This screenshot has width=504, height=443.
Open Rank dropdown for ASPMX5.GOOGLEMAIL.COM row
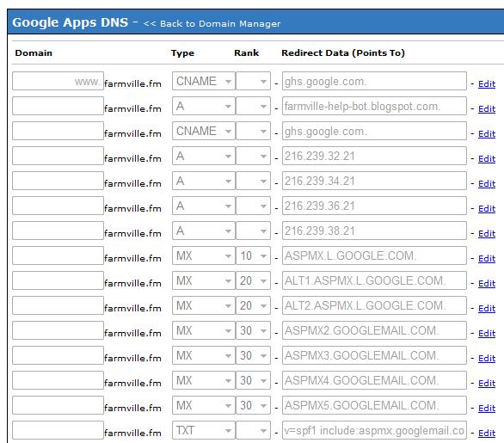click(253, 405)
